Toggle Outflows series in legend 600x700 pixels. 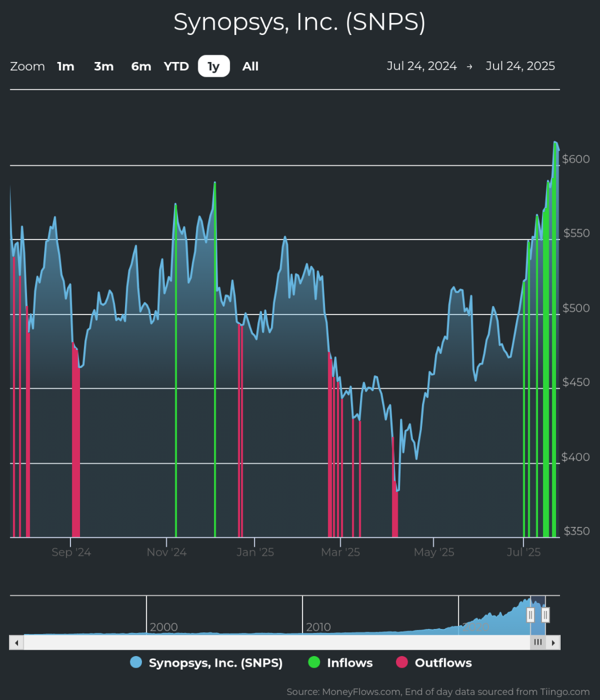[434, 663]
